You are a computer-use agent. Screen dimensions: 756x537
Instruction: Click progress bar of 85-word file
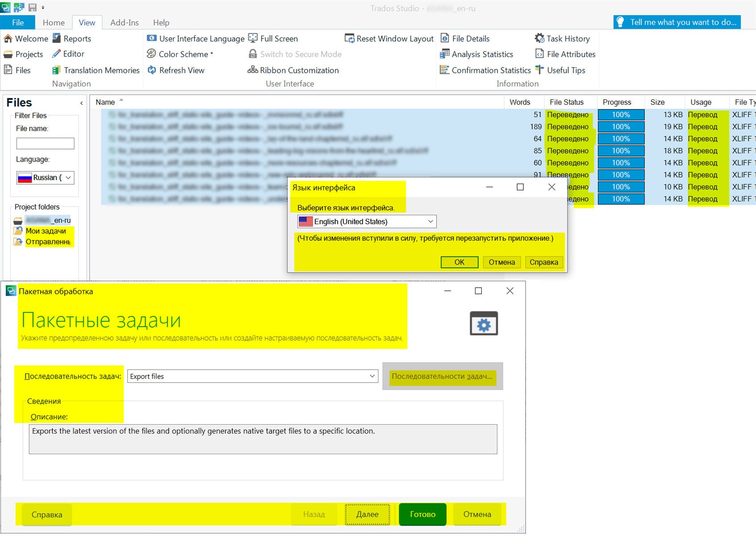coord(621,151)
